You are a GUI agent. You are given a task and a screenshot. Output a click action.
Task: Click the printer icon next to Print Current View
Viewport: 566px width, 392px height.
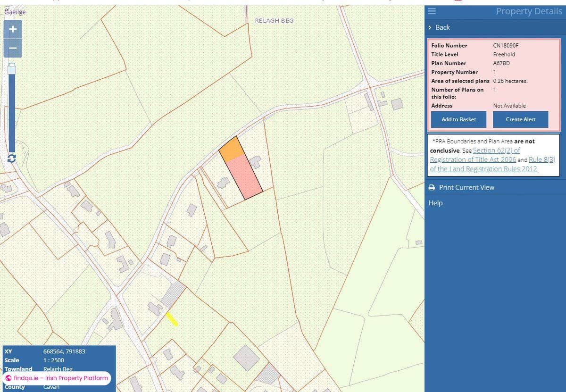[432, 187]
